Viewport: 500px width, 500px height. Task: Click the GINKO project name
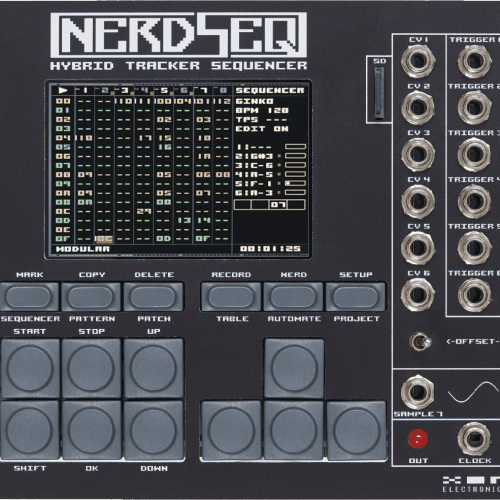click(255, 101)
